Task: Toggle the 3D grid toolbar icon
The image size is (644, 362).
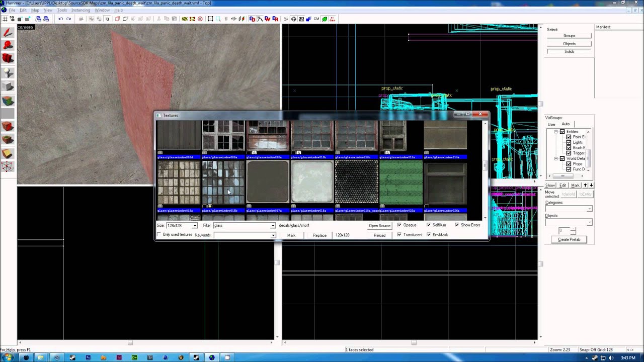Action: click(12, 19)
